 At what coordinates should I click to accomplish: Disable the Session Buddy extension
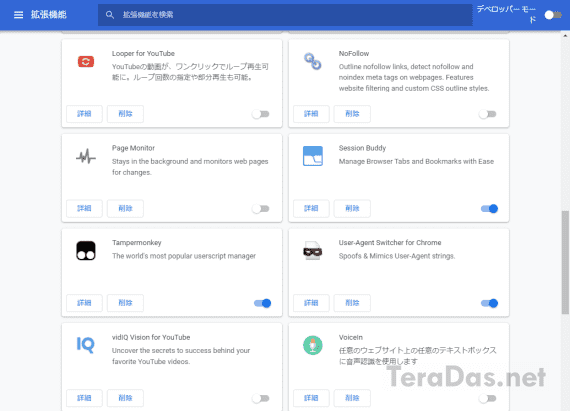click(489, 209)
